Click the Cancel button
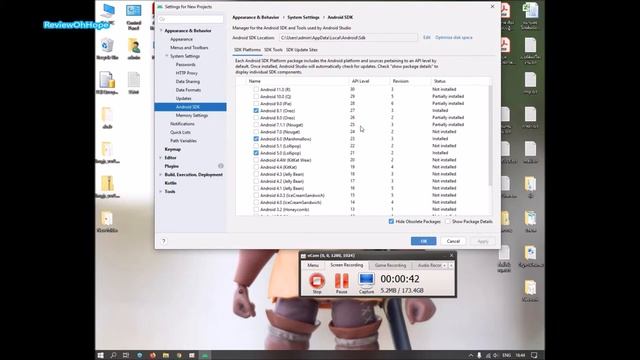This screenshot has height=360, width=640. [453, 241]
